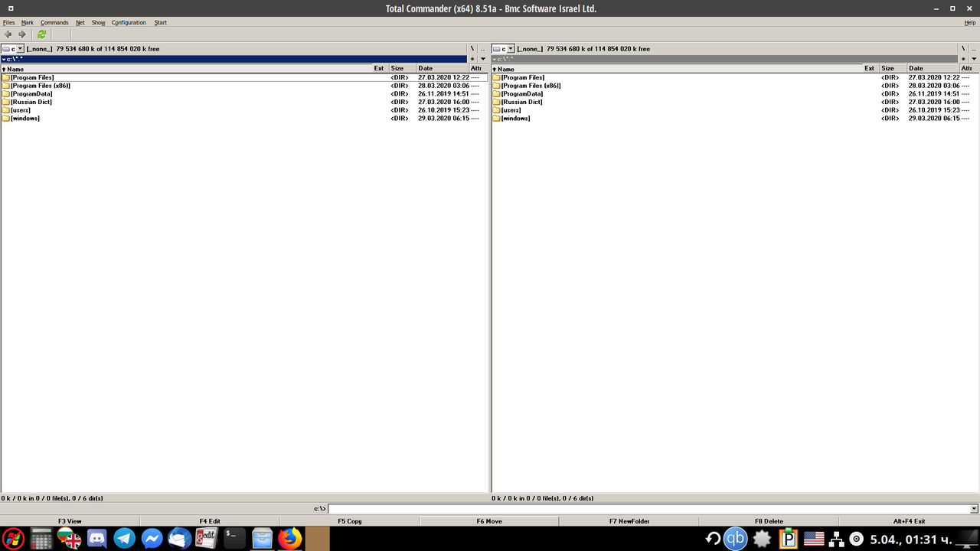Open left panel directory history dropdown arrow
This screenshot has width=980, height=551.
[x=482, y=59]
